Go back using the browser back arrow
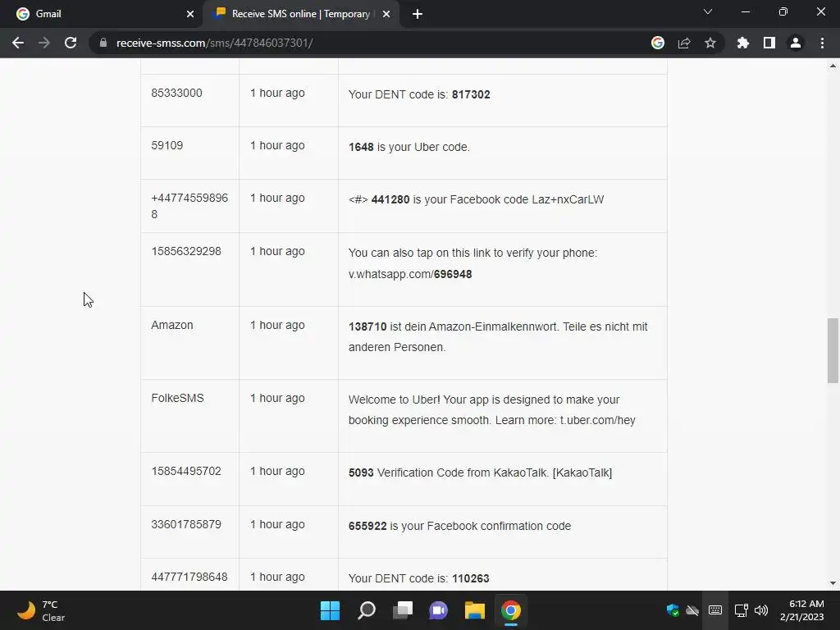The width and height of the screenshot is (840, 630). pos(18,43)
